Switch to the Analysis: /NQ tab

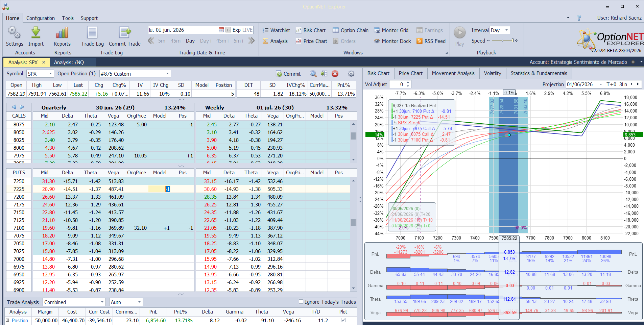(69, 62)
